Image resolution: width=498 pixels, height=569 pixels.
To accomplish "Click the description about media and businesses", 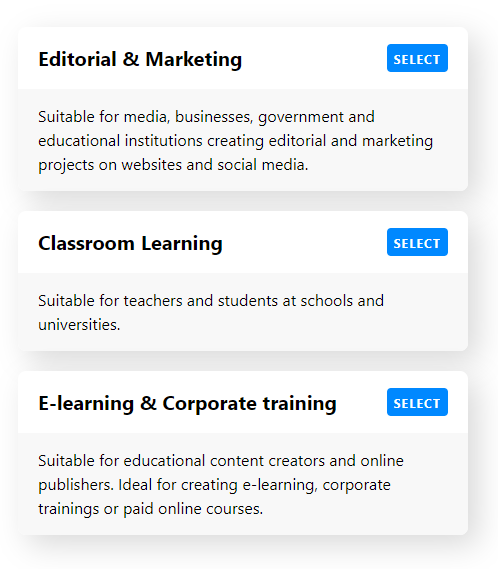I will 236,141.
